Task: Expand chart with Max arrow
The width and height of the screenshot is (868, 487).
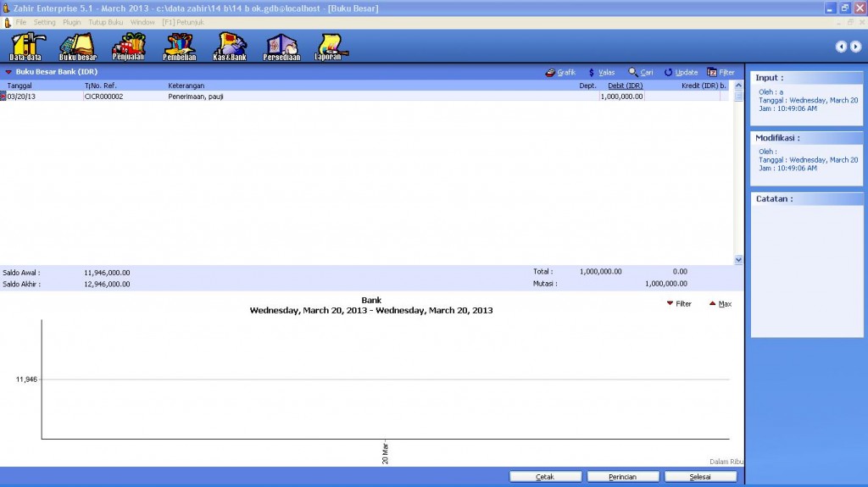Action: coord(720,303)
